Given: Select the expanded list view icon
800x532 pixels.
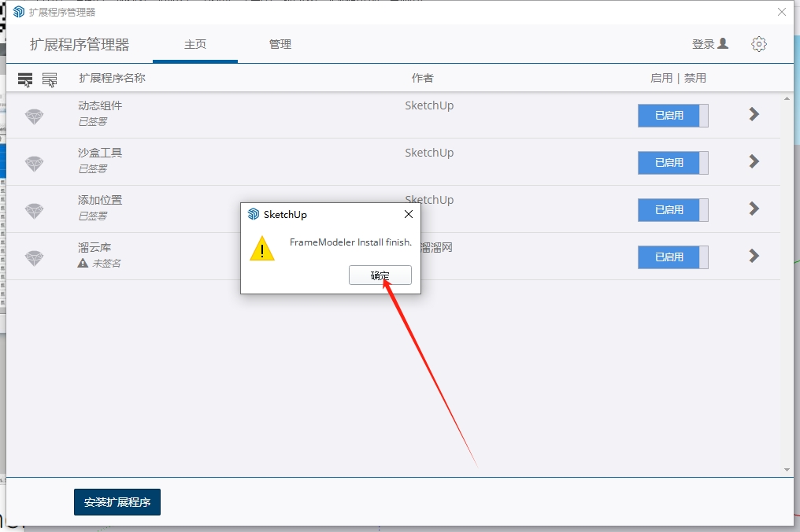Looking at the screenshot, I should point(25,79).
